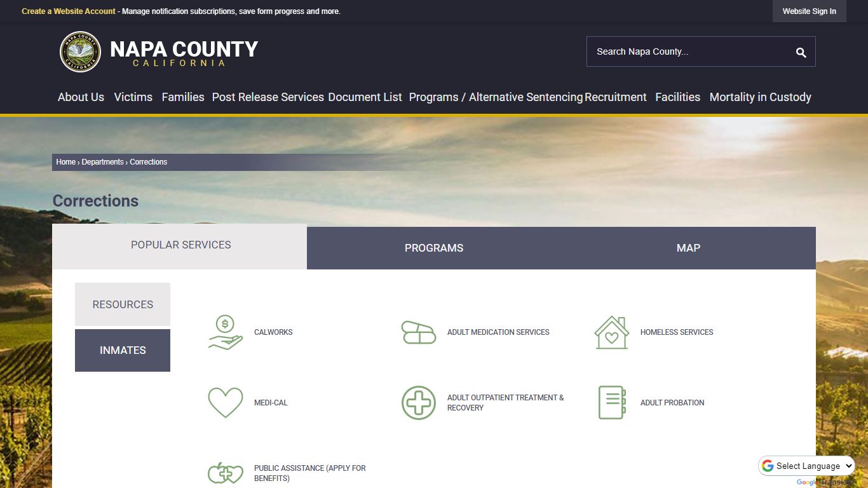The height and width of the screenshot is (488, 868).
Task: Open the Families menu
Action: pyautogui.click(x=183, y=97)
